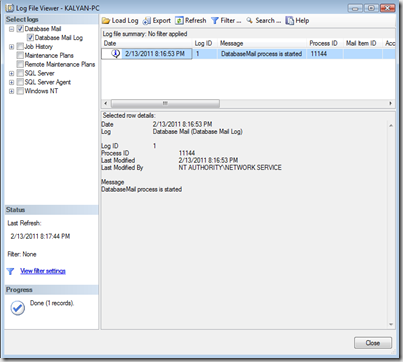Screen dimensions: 403x362
Task: Uncheck the Database Mail Log checkbox
Action: coord(30,38)
